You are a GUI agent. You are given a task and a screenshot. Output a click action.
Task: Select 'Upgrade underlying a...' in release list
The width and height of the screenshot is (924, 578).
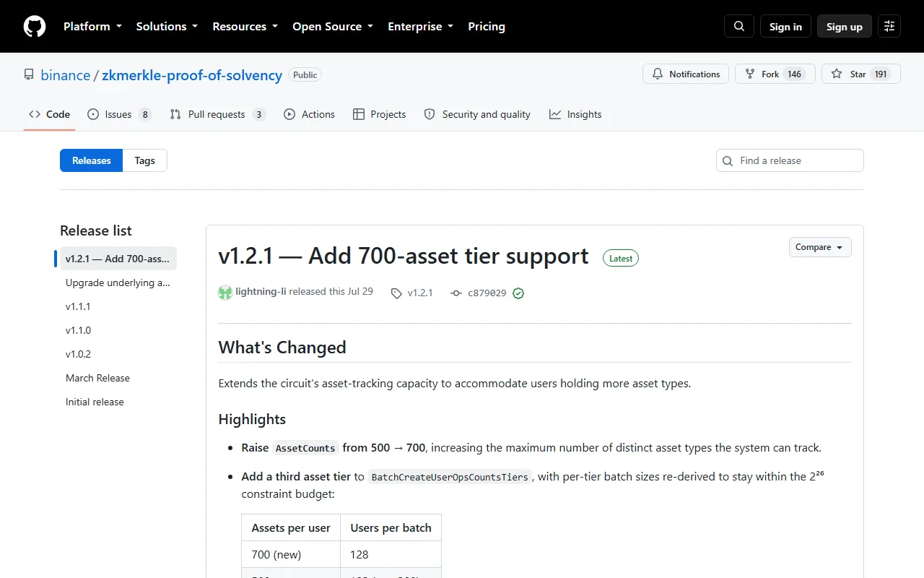point(118,282)
